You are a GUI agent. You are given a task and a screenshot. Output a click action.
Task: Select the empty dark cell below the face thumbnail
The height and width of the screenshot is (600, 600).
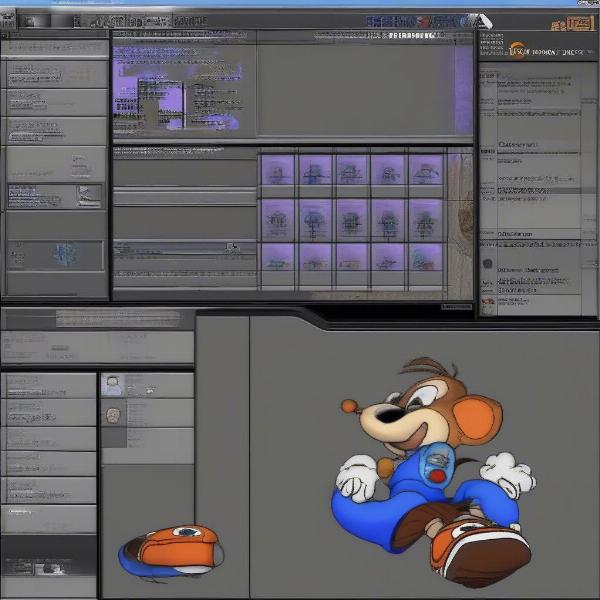tap(114, 437)
